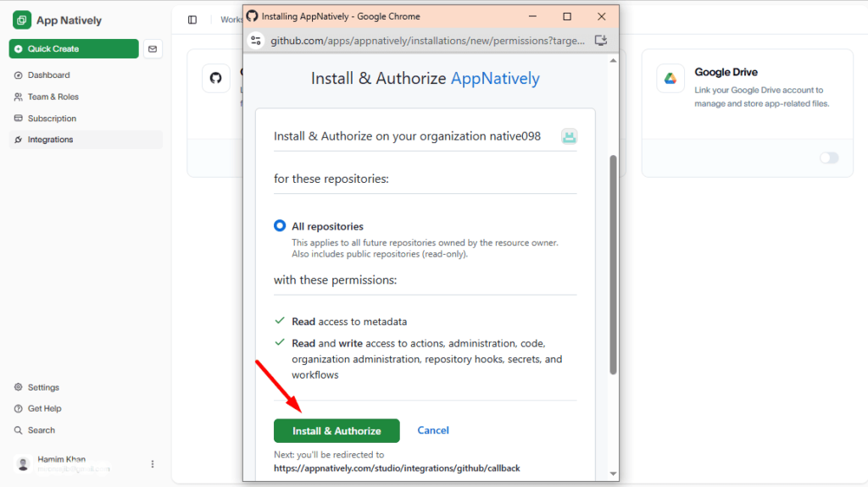
Task: Click the Settings gear icon
Action: tap(19, 387)
